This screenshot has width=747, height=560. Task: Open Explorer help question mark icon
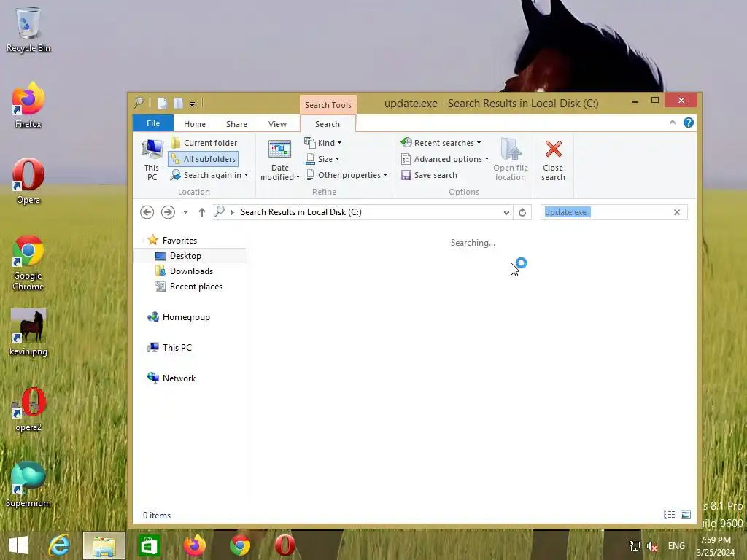point(689,122)
